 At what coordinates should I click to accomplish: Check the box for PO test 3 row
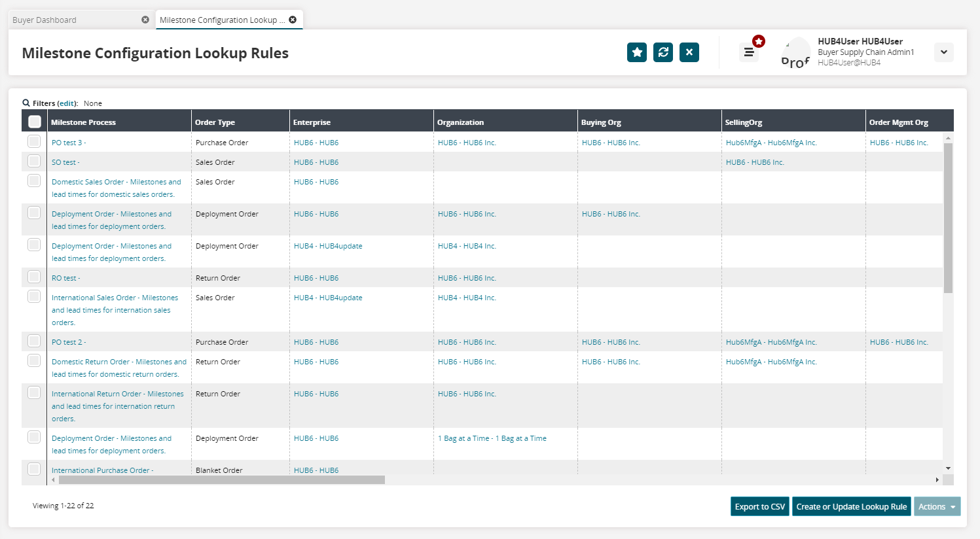click(x=34, y=142)
